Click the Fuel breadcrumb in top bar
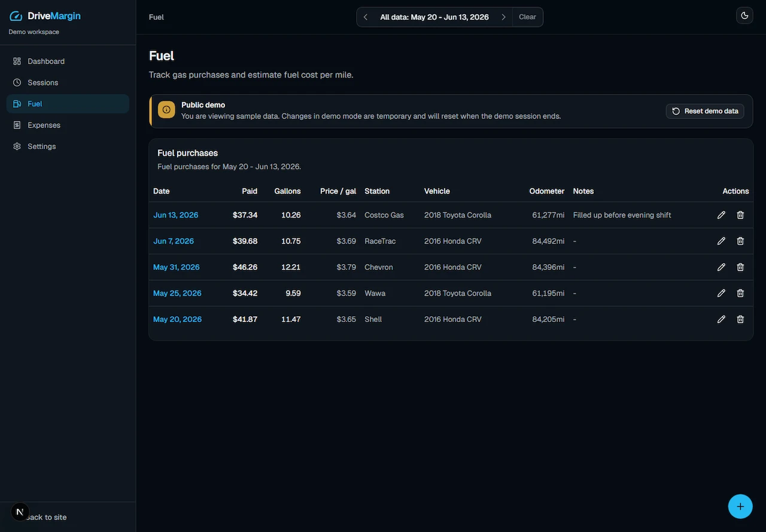The height and width of the screenshot is (532, 766). [x=156, y=17]
